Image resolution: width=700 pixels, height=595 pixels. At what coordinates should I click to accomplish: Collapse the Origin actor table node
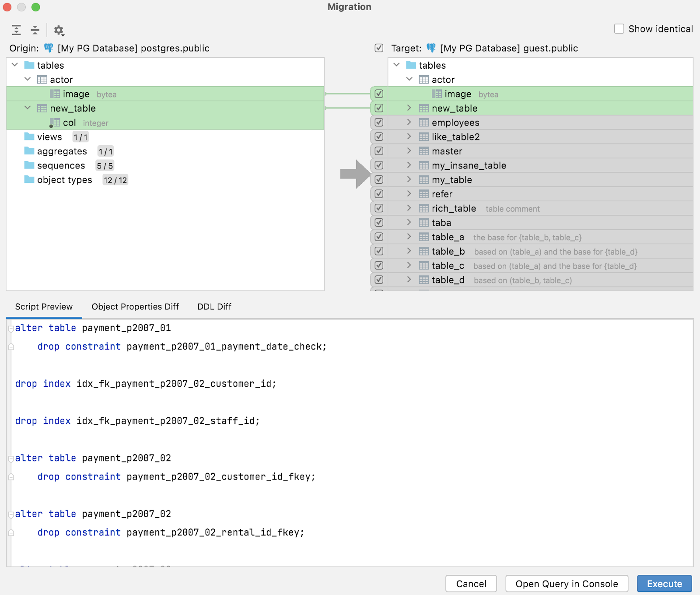click(28, 79)
